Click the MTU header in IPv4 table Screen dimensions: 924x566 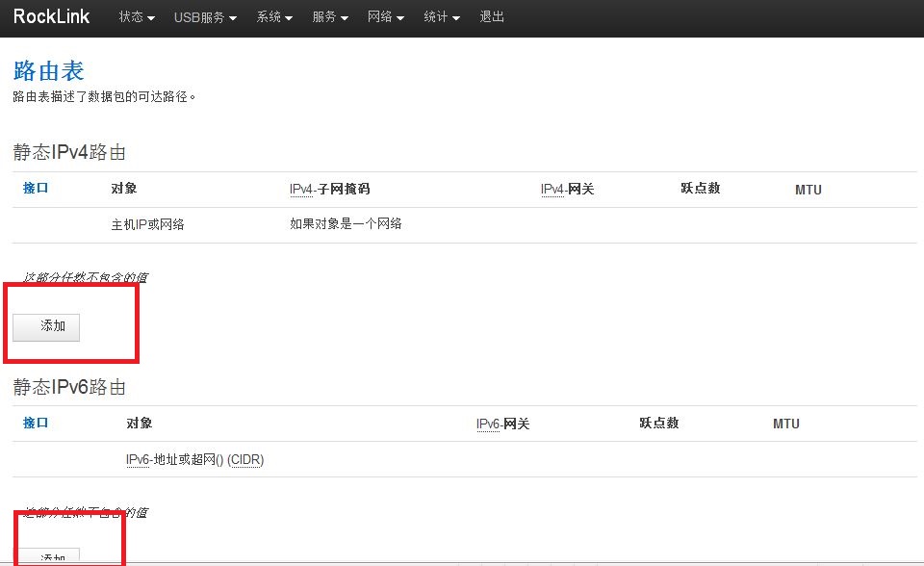point(808,190)
